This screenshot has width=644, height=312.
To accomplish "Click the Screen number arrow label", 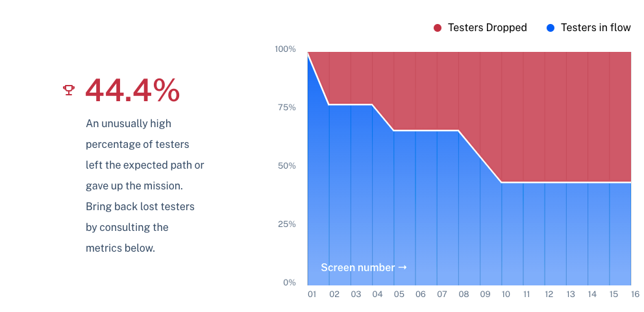I will point(364,268).
